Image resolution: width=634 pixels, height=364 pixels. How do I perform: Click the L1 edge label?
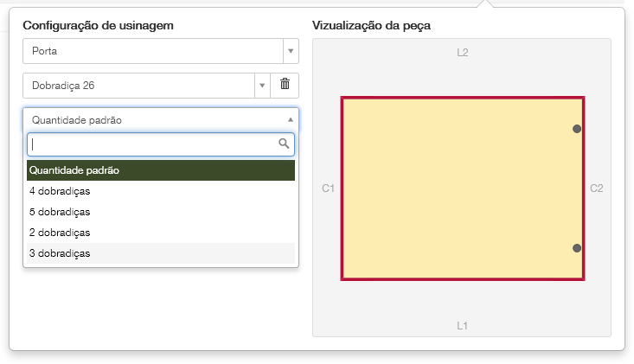(x=463, y=326)
